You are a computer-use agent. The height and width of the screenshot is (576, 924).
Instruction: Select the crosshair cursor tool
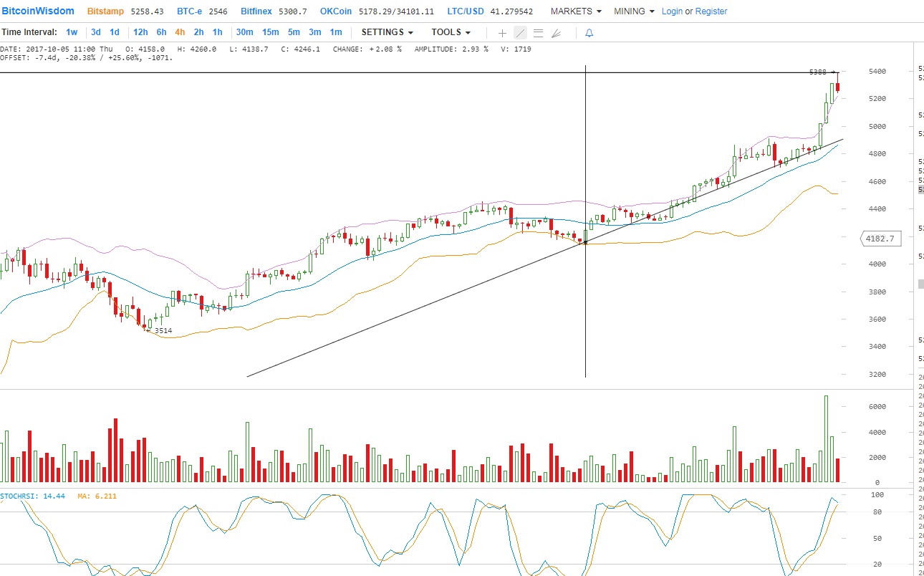(x=502, y=33)
